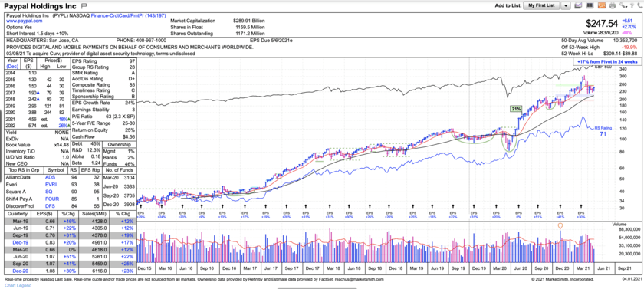
Task: Click the P/E Ratio row
Action: click(x=104, y=116)
